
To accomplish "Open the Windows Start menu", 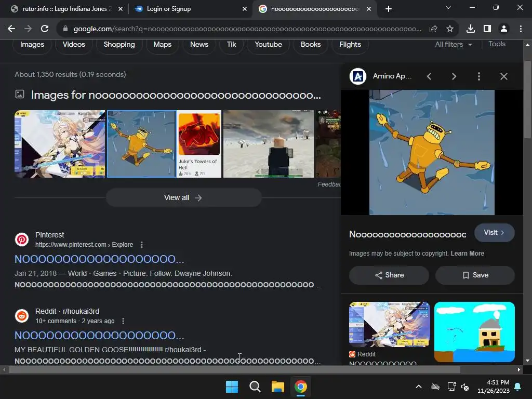I will (x=232, y=387).
